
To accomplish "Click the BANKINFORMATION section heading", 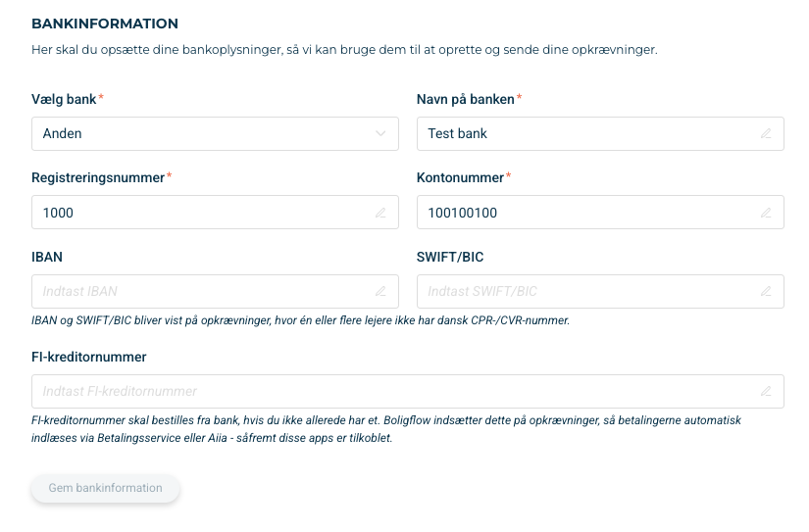I will click(x=105, y=24).
